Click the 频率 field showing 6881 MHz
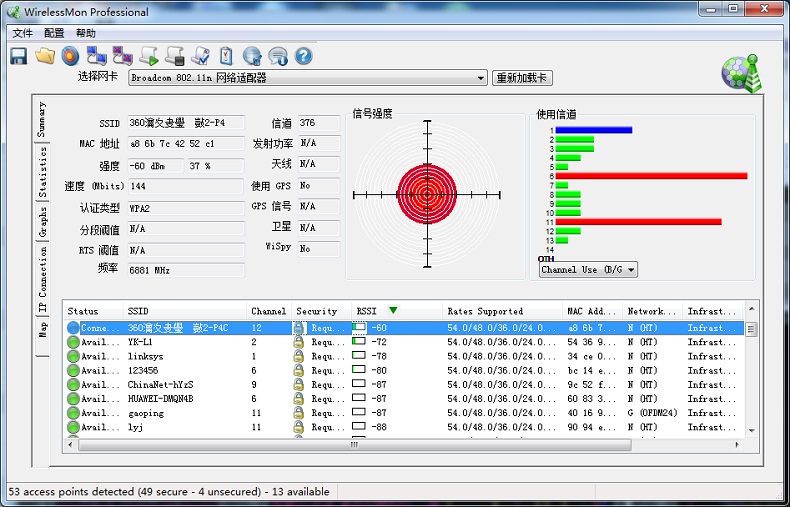The image size is (790, 507). 186,270
